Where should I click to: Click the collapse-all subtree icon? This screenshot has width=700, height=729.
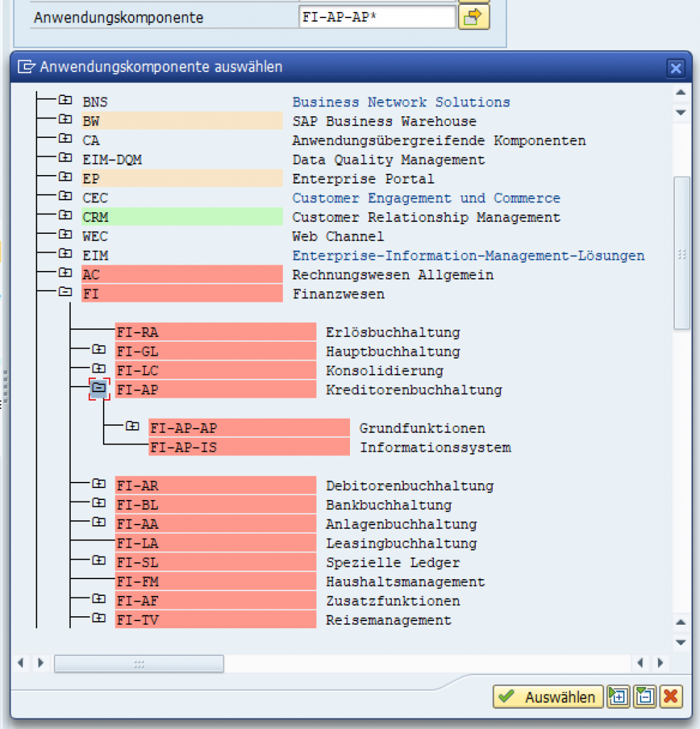pyautogui.click(x=644, y=697)
